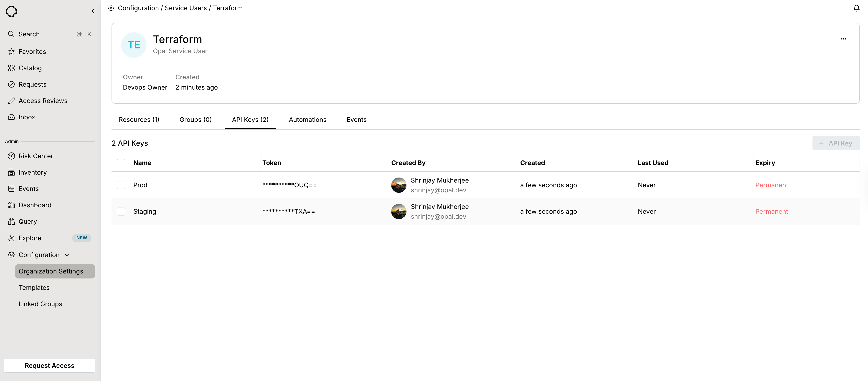Collapse the sidebar with chevron arrow
Viewport: 868px width, 381px height.
coord(93,11)
